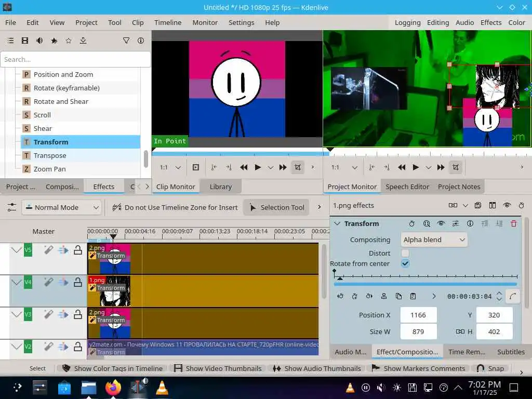The width and height of the screenshot is (532, 399).
Task: Collapse track V2 chevron
Action: click(16, 347)
